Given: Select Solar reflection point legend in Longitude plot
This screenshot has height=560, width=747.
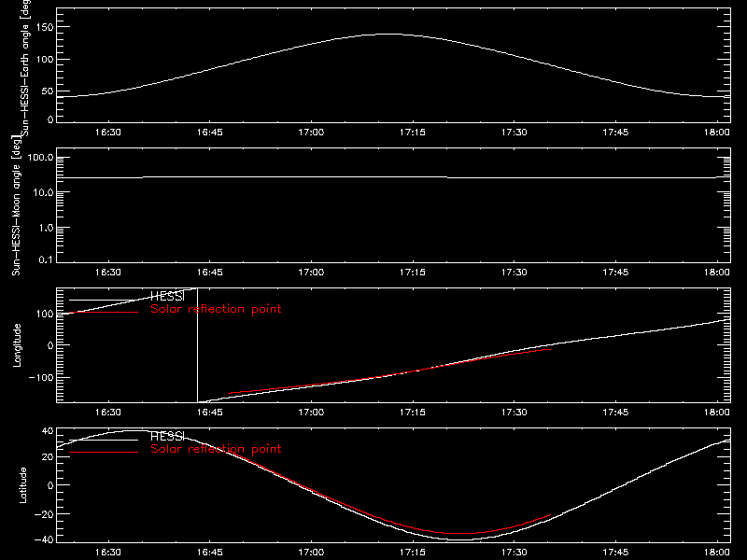Looking at the screenshot, I should (x=216, y=309).
